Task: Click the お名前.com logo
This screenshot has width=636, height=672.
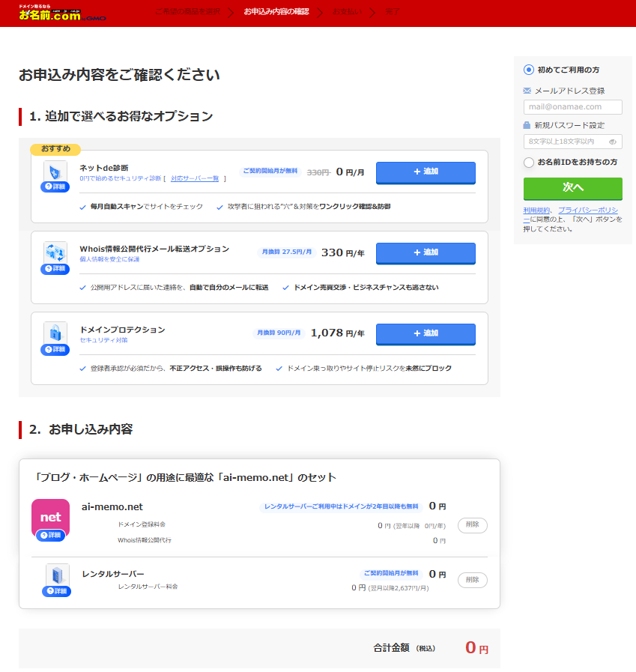Action: click(62, 13)
